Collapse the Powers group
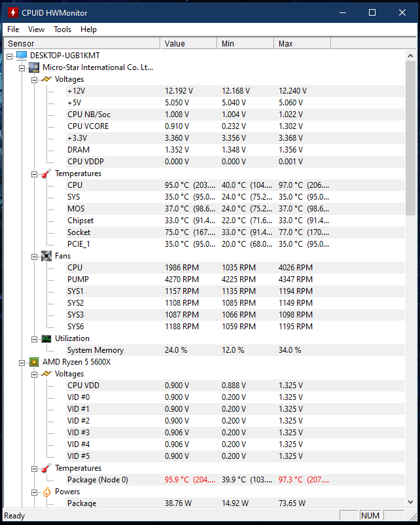 point(34,492)
